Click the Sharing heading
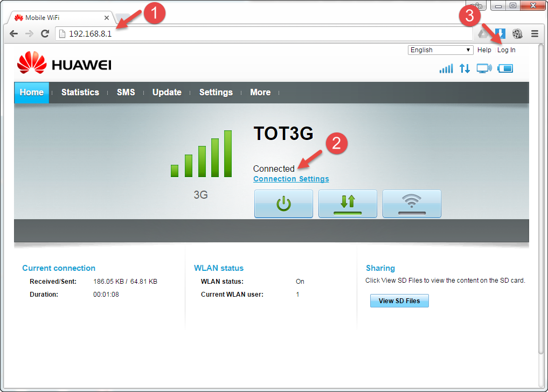 coord(380,268)
